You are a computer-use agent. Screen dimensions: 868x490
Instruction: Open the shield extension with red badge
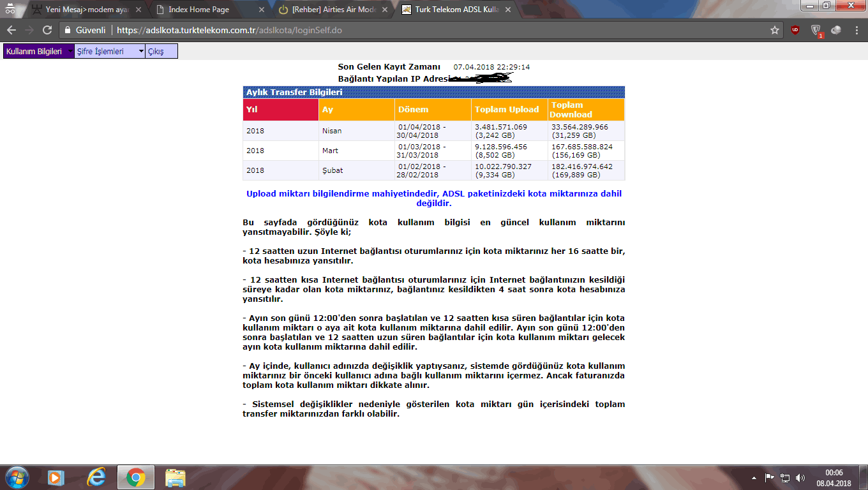pyautogui.click(x=816, y=31)
